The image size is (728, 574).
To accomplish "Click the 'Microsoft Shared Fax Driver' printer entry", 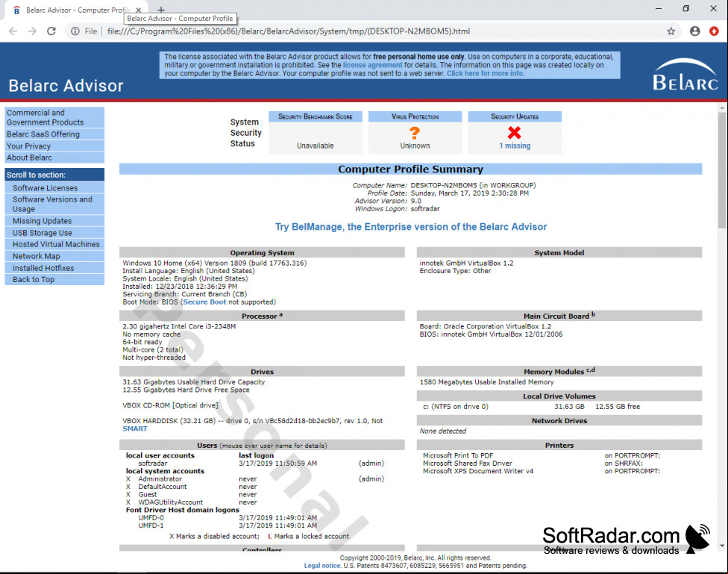I will coord(467,464).
